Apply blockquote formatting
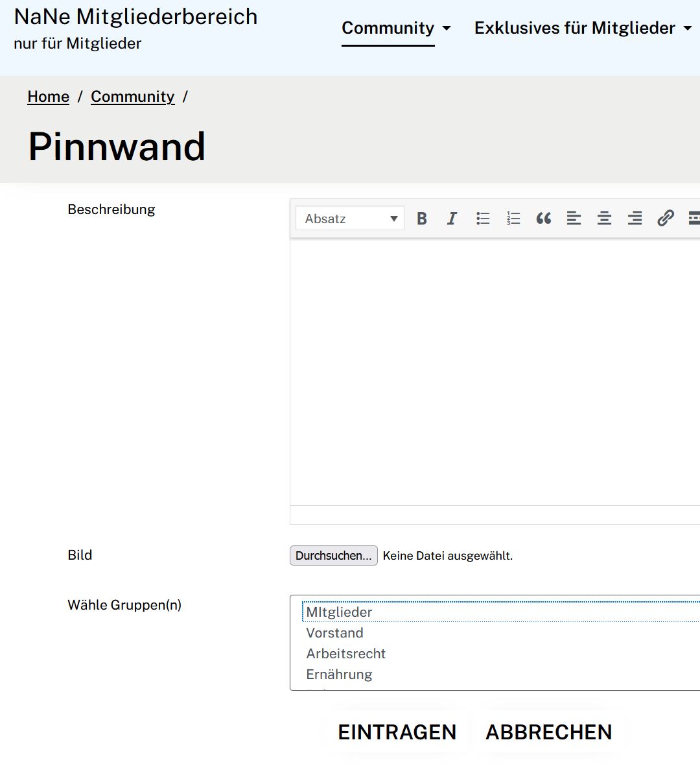Image resolution: width=700 pixels, height=764 pixels. point(543,218)
